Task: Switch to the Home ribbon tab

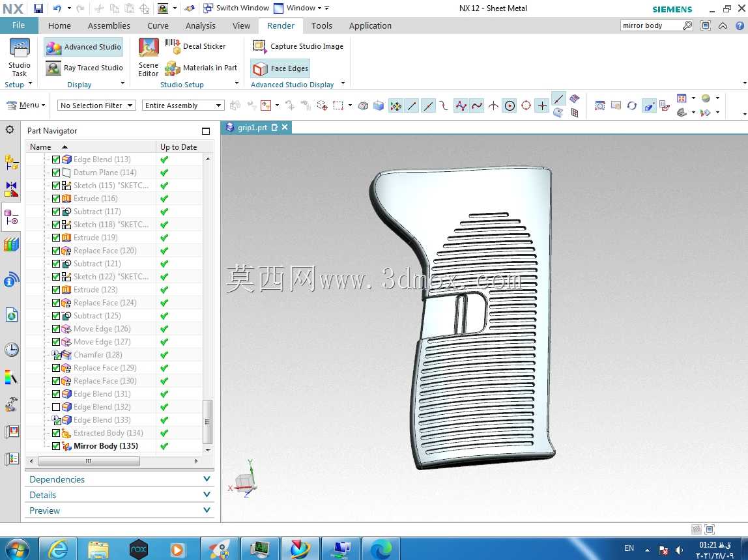Action: (x=59, y=26)
